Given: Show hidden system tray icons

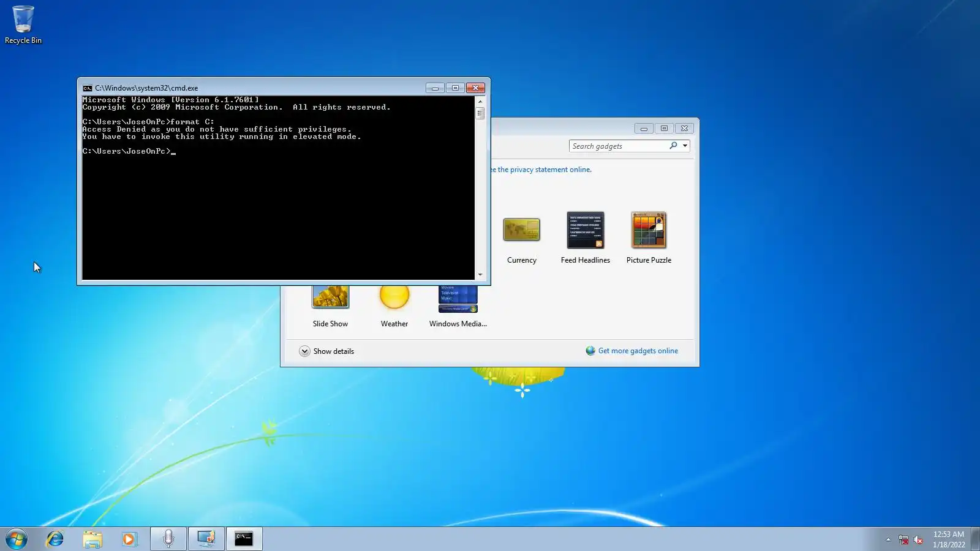Looking at the screenshot, I should click(888, 539).
